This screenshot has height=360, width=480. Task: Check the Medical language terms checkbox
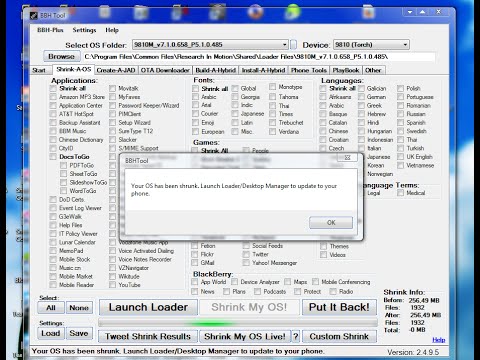point(401,193)
